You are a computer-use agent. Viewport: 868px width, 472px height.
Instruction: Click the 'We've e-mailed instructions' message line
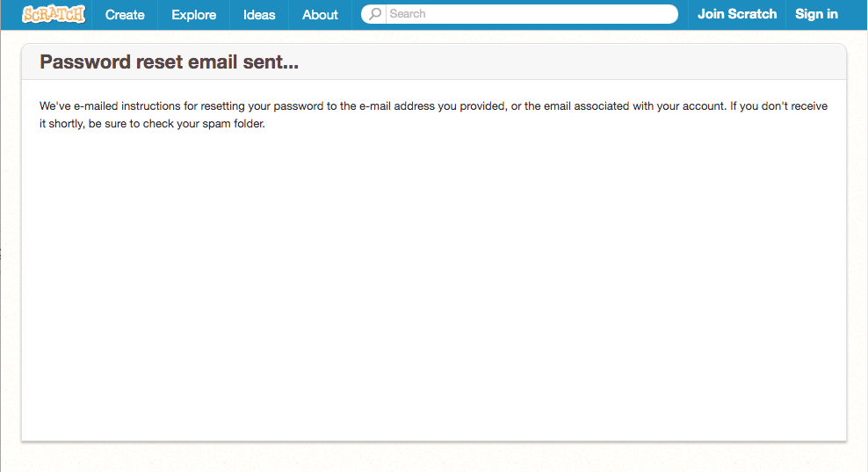click(x=433, y=105)
